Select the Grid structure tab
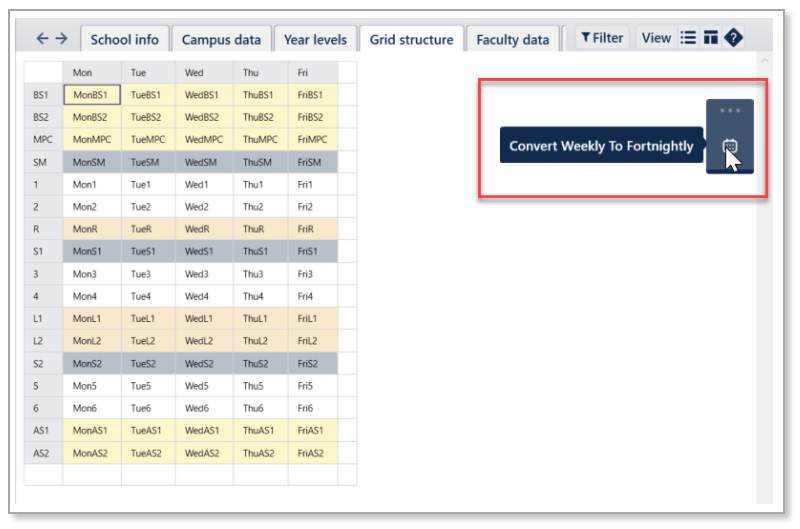This screenshot has height=529, width=800. coord(412,39)
